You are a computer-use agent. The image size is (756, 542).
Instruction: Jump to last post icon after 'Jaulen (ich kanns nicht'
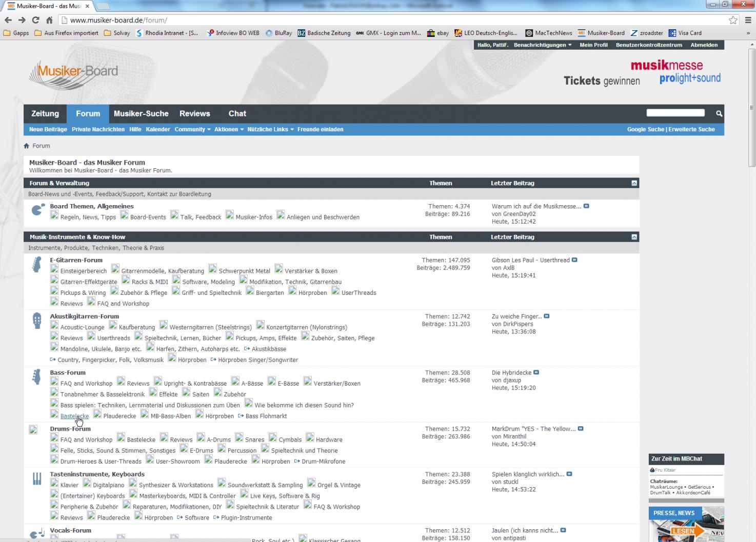(x=563, y=530)
